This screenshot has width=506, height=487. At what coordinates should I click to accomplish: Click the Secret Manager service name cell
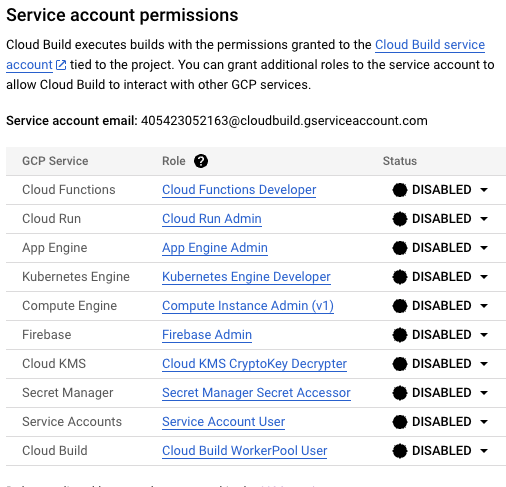pyautogui.click(x=68, y=393)
